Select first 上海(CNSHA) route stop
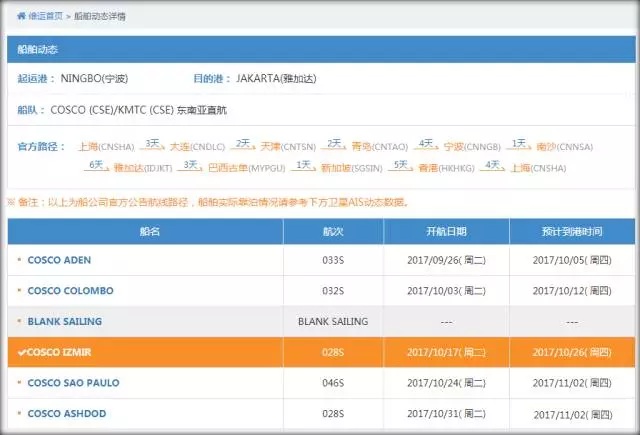 coord(106,146)
